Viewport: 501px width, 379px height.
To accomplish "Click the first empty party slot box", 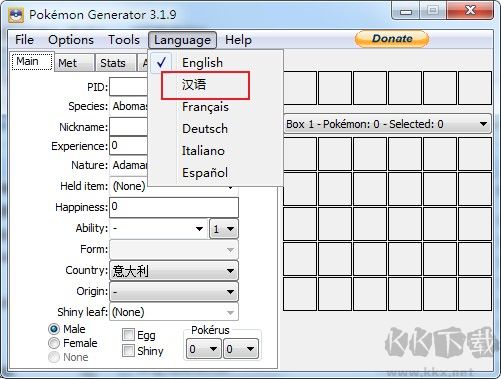I will pos(300,88).
